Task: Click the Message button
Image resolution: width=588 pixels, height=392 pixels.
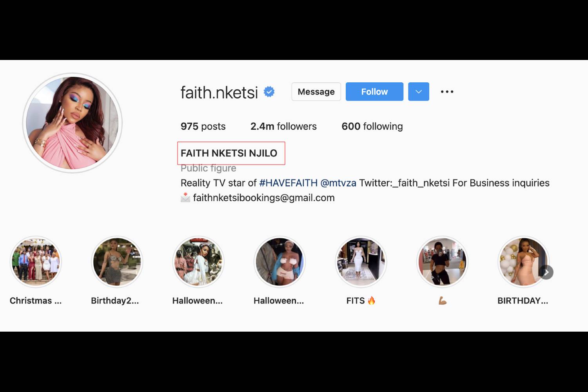Action: coord(316,92)
